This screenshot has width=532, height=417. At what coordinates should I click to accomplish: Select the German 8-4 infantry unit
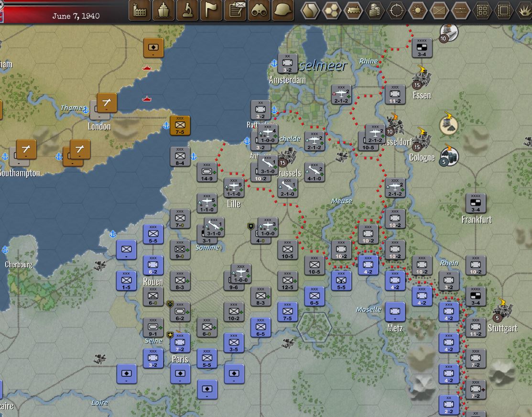180,156
